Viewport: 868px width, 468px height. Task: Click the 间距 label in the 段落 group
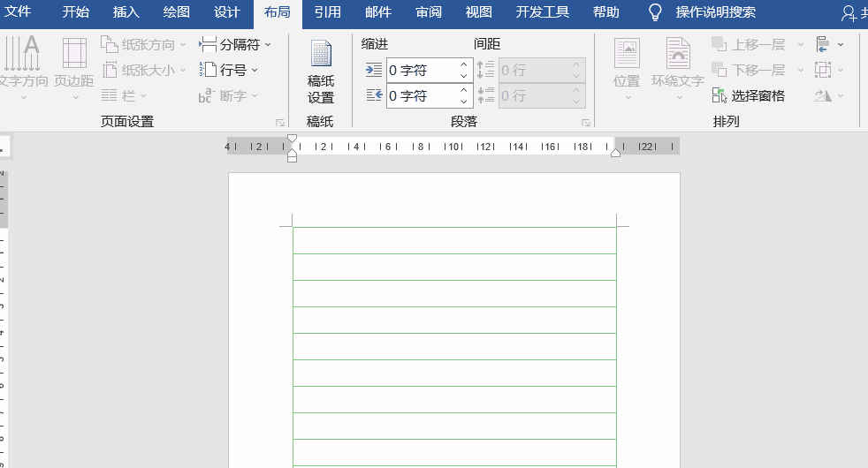click(487, 44)
